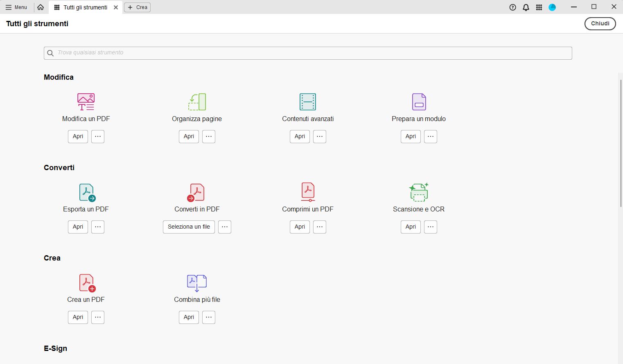
Task: Click Seleziona un file under Converti in PDF
Action: (189, 227)
